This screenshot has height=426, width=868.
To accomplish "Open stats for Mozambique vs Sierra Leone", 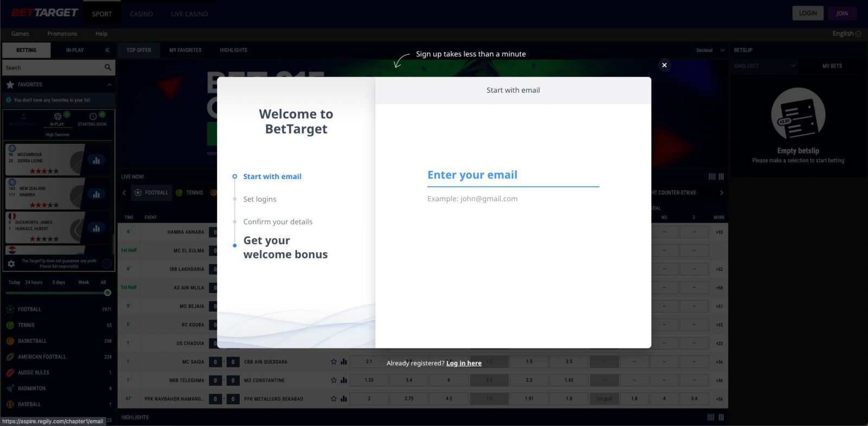I will (x=96, y=160).
